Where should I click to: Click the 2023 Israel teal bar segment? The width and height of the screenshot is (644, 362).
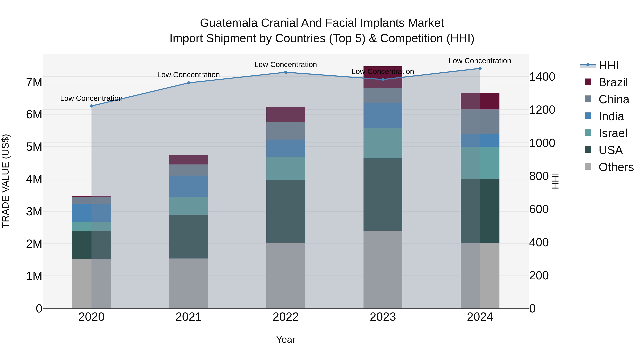tap(383, 143)
